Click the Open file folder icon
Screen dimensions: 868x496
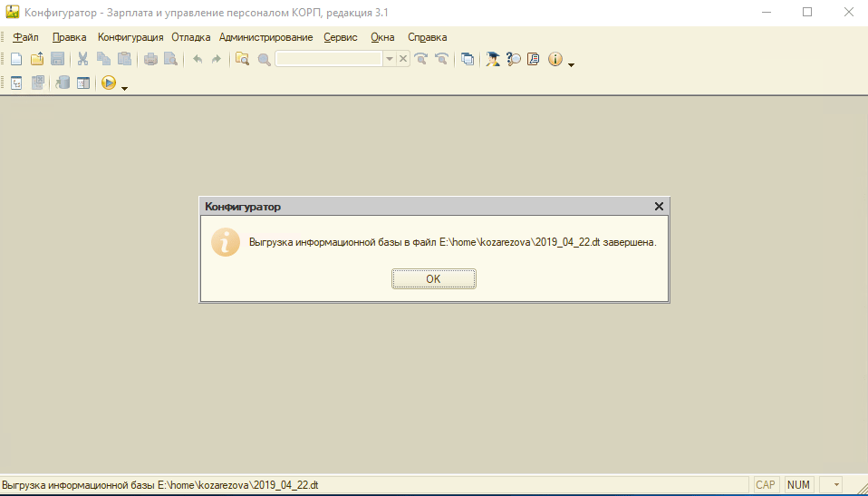pyautogui.click(x=37, y=59)
